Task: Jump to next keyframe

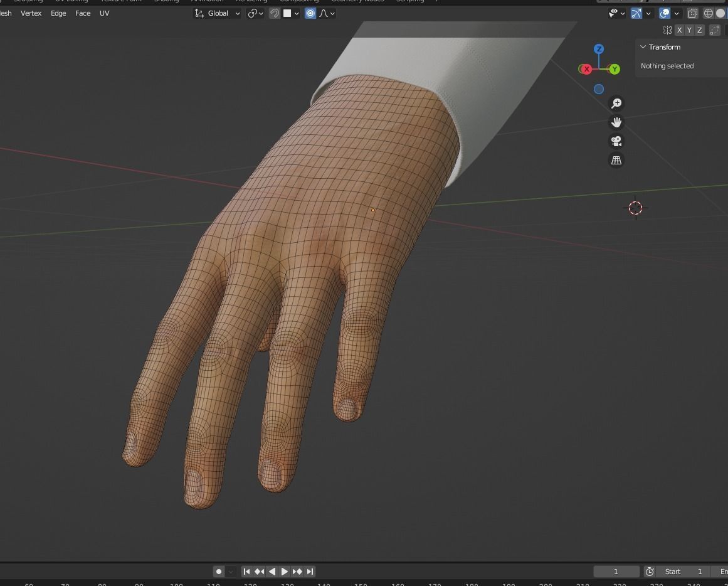Action: coord(297,571)
